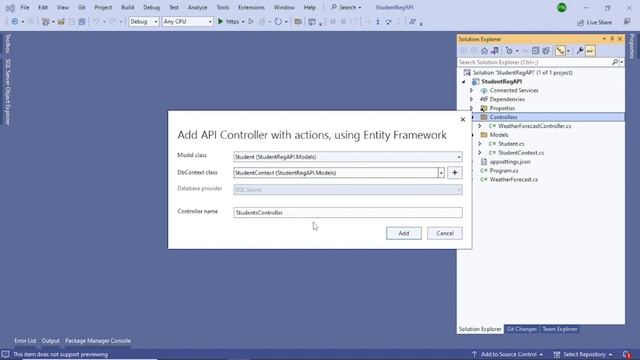Select appsettings.json in Solution Explorer

[x=510, y=162]
